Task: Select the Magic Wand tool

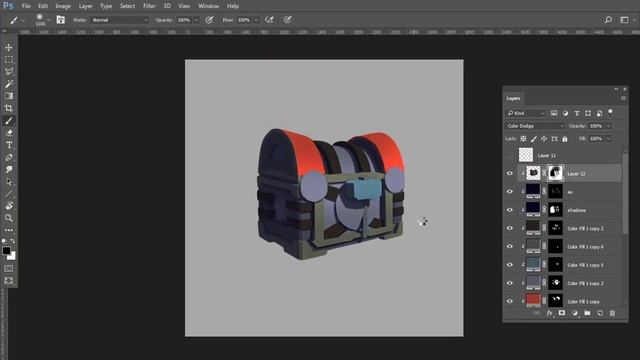Action: coord(9,84)
